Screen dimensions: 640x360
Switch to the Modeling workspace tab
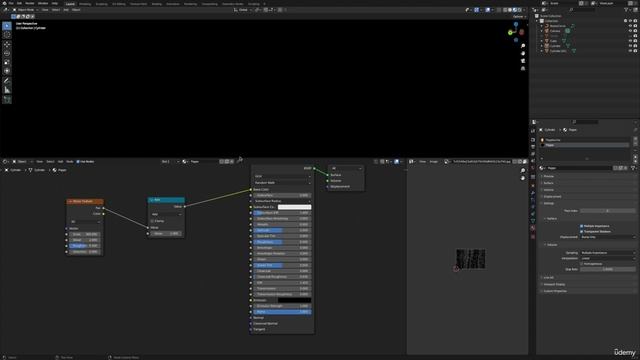tap(85, 4)
